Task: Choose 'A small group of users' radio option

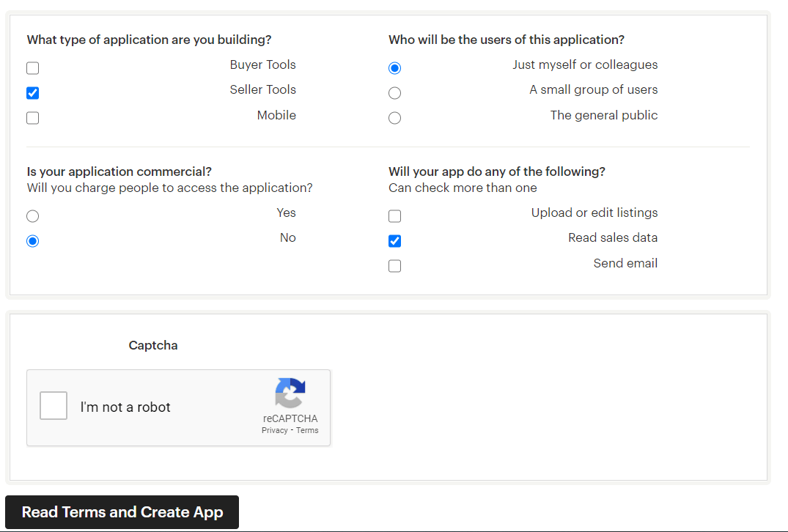Action: [x=394, y=93]
